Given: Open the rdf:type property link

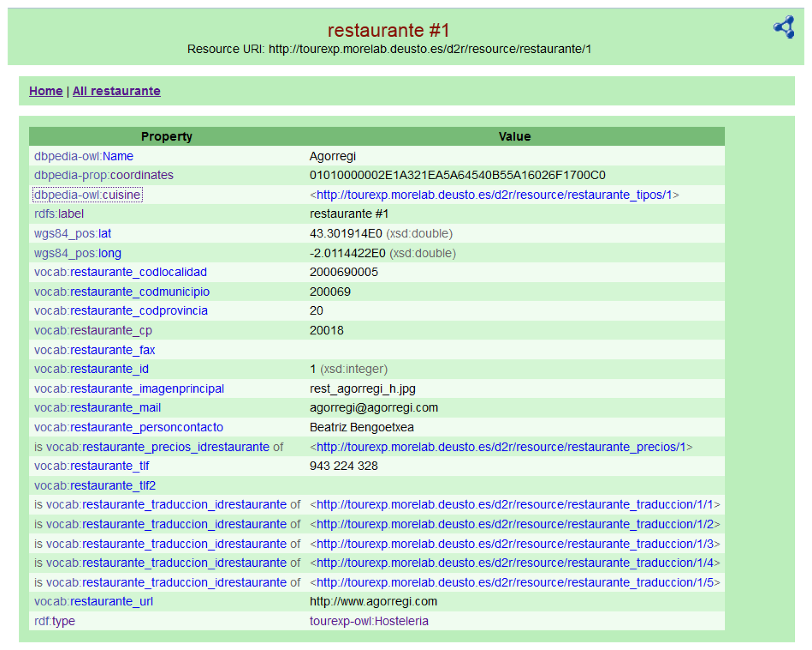Looking at the screenshot, I should 54,621.
